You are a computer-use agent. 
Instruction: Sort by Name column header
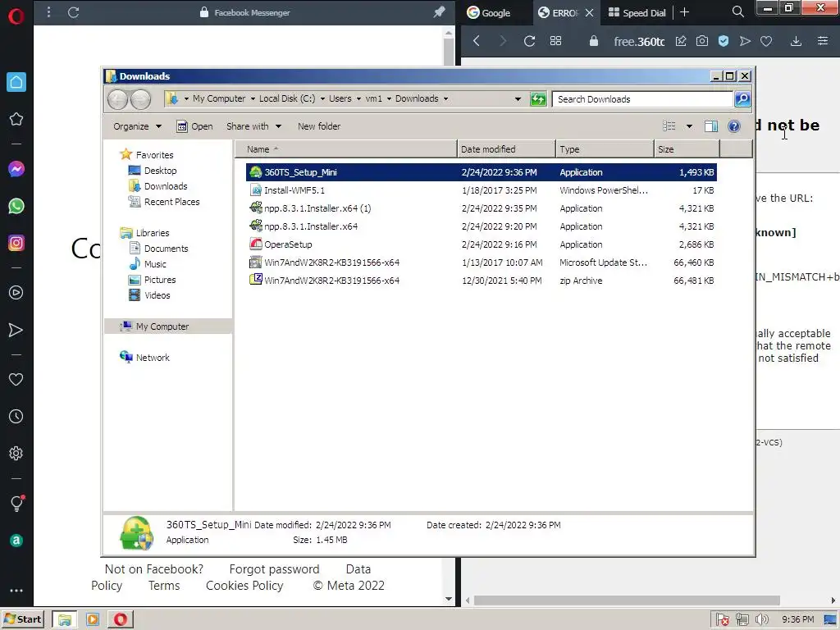pos(346,149)
